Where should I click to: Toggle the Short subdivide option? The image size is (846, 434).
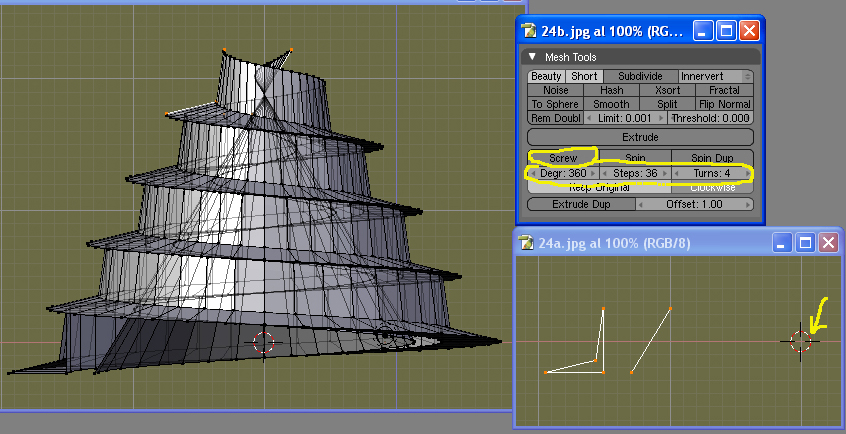coord(584,77)
